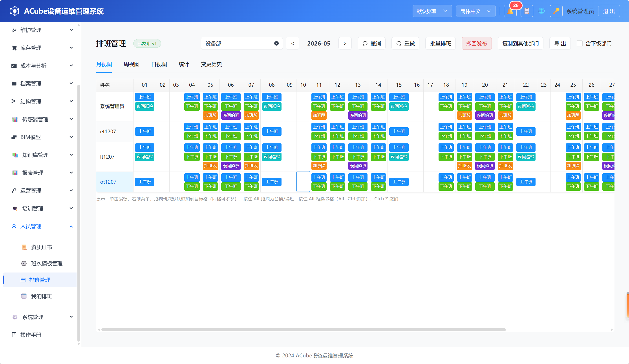The height and width of the screenshot is (364, 629).
Task: Click the ACube logo icon
Action: pos(15,11)
